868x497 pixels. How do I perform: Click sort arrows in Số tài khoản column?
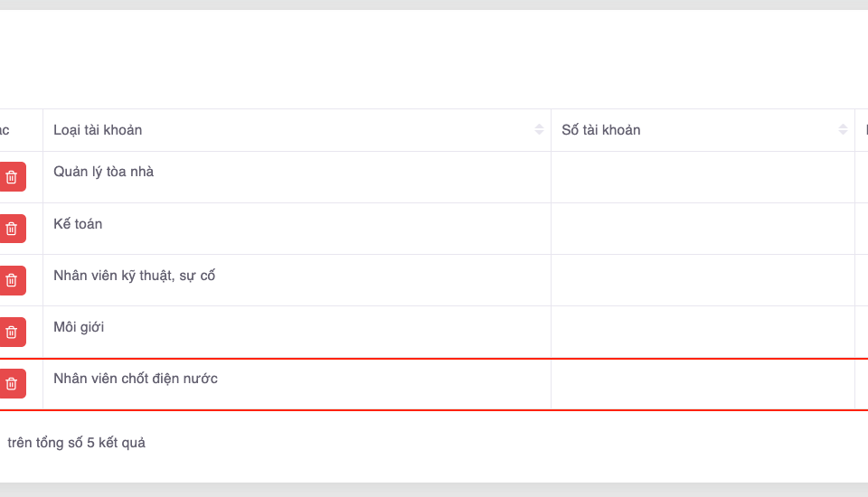click(844, 130)
